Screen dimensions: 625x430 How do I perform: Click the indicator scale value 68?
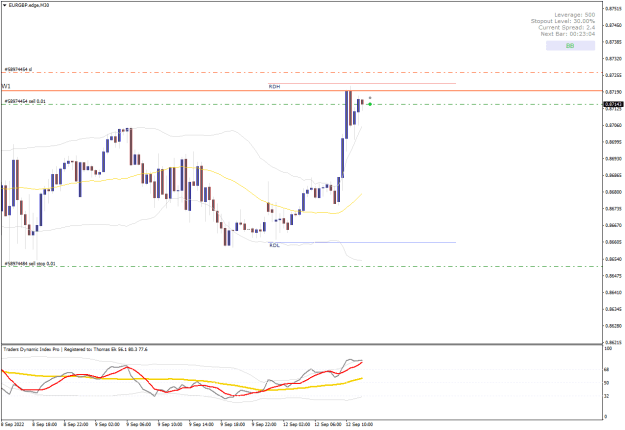tap(607, 369)
